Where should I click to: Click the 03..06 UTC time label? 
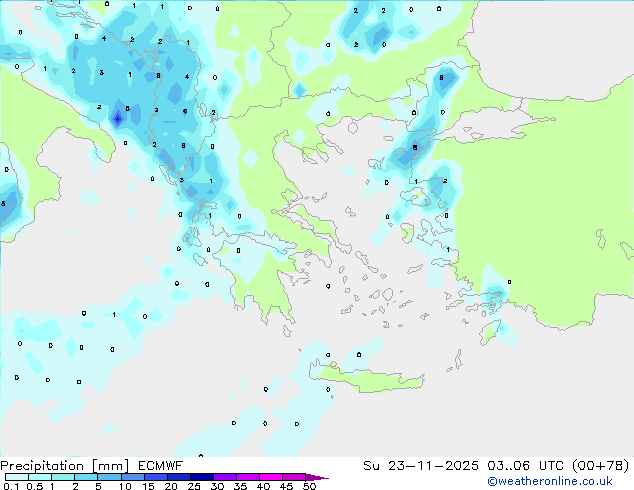pyautogui.click(x=525, y=466)
